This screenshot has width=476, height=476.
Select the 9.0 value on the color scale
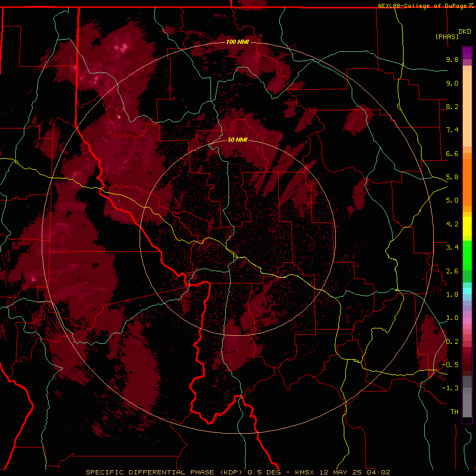(452, 83)
